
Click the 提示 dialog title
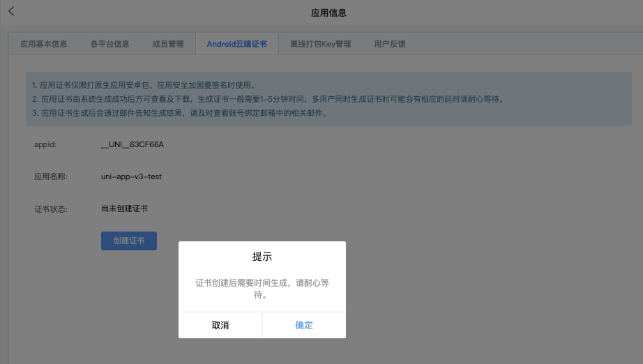pyautogui.click(x=262, y=257)
